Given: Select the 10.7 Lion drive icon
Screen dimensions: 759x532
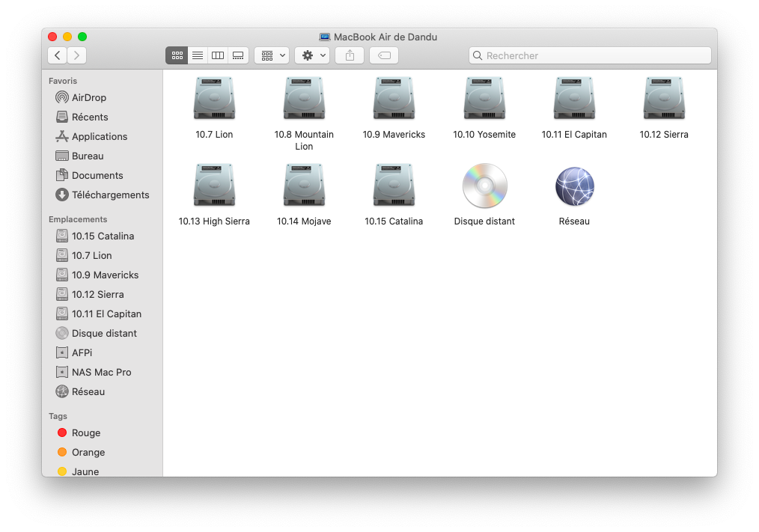Looking at the screenshot, I should tap(214, 98).
